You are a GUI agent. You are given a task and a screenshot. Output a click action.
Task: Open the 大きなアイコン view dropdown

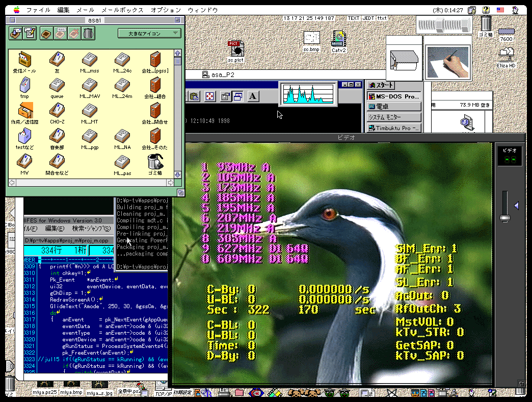click(149, 34)
